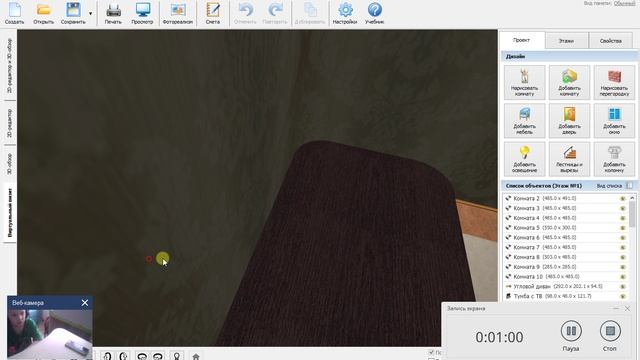Select Тумба с ТВ in the object list

pyautogui.click(x=566, y=296)
